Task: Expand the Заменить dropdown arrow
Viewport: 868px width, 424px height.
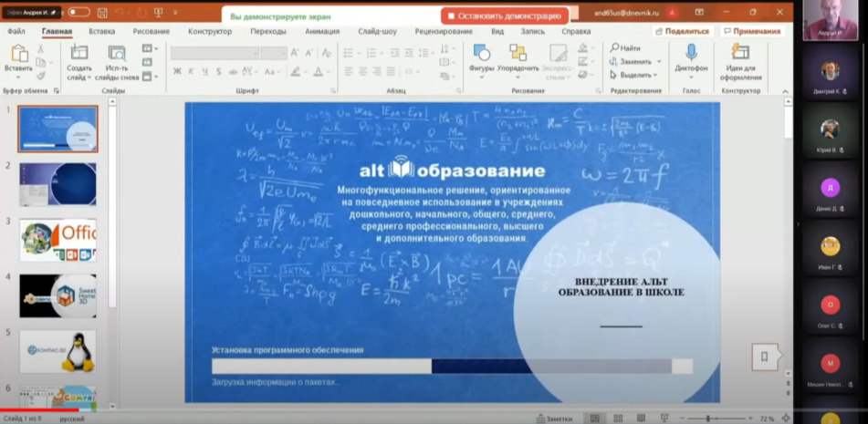Action: pyautogui.click(x=659, y=61)
